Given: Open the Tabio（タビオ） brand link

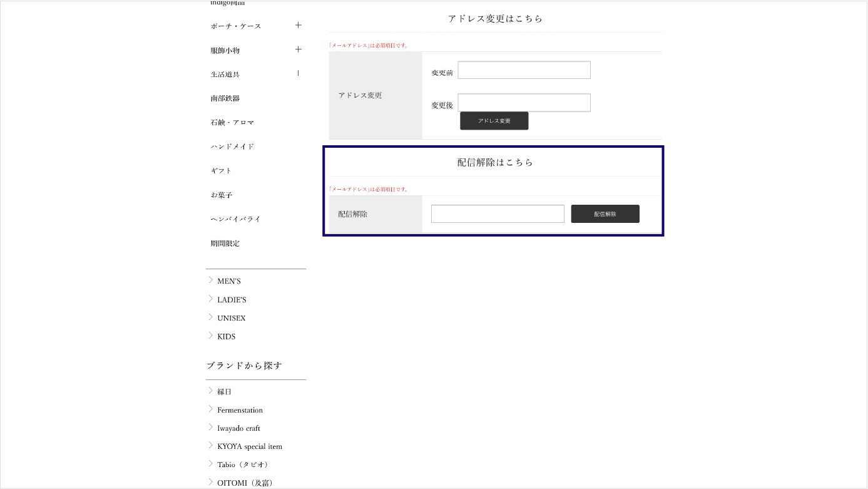Looking at the screenshot, I should (242, 465).
